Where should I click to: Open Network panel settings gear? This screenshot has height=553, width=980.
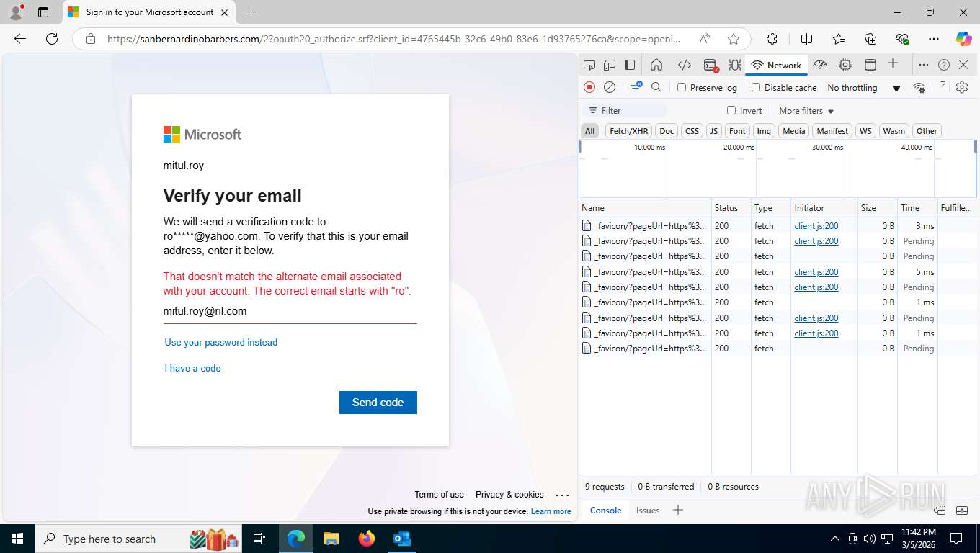pos(962,87)
